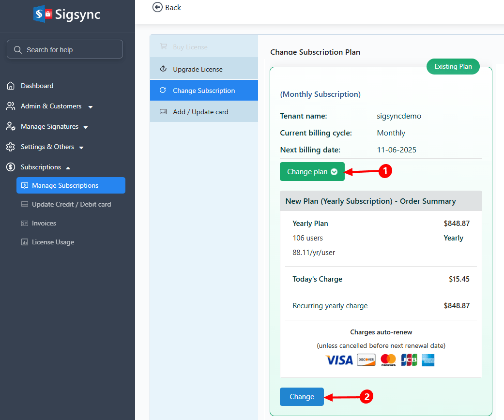Click the Manage Signatures person icon
The image size is (504, 420).
[x=11, y=126]
